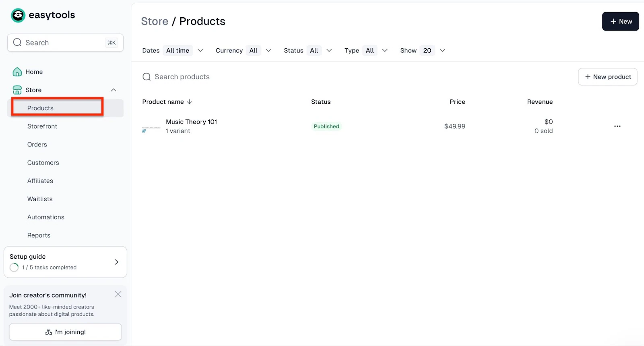The height and width of the screenshot is (346, 644).
Task: Click the 0 sold revenue text
Action: (x=543, y=131)
